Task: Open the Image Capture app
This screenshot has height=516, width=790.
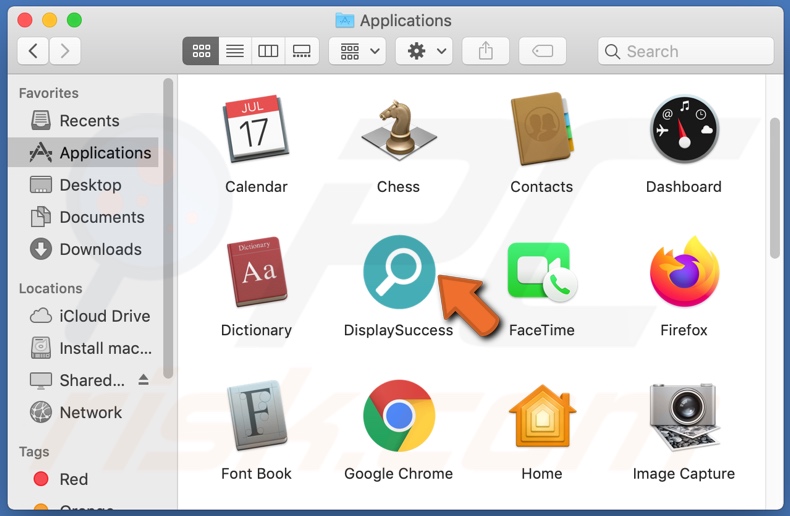Action: click(x=684, y=416)
